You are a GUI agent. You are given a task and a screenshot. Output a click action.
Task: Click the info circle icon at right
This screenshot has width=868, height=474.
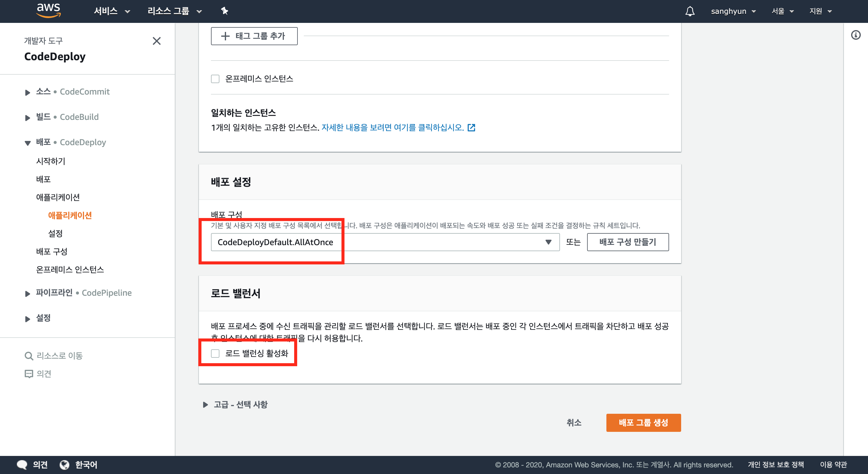tap(856, 35)
